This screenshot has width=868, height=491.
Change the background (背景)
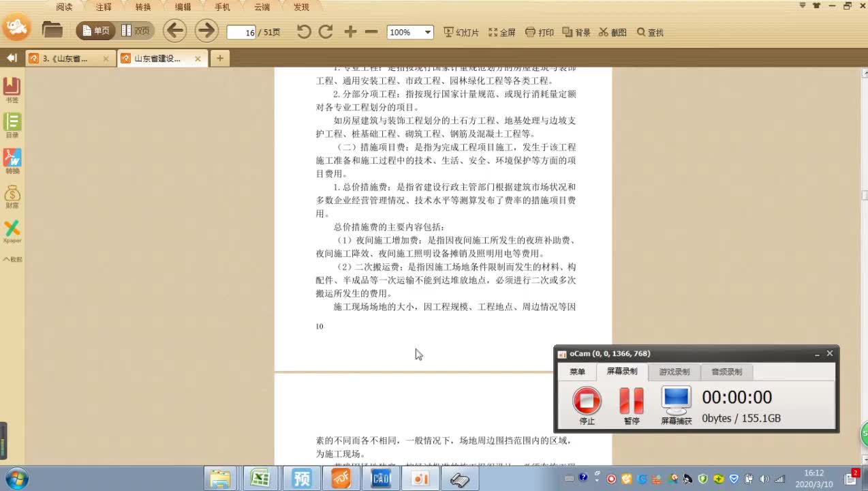click(x=576, y=32)
